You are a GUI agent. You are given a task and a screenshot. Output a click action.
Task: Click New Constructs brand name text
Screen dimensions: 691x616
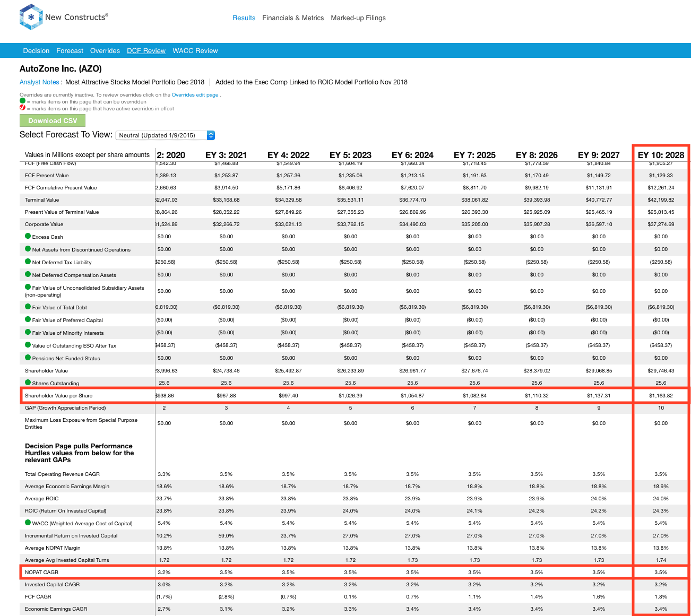tap(76, 17)
